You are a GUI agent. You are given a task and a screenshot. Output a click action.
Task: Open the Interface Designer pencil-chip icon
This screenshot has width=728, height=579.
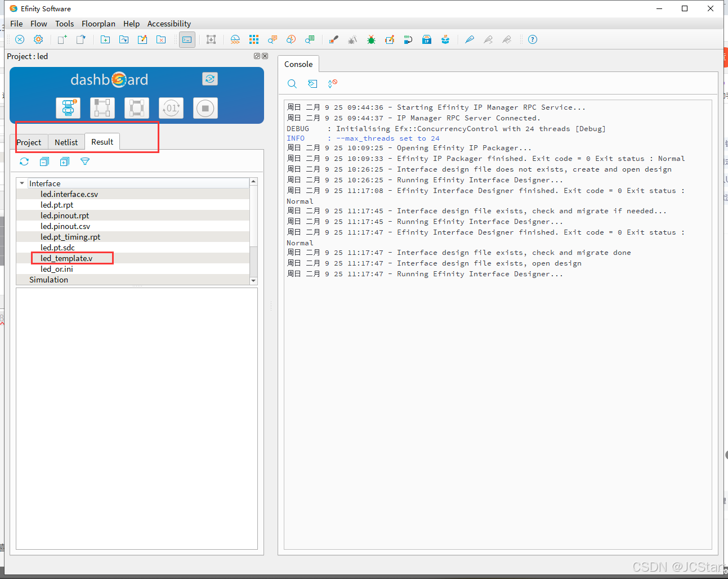point(390,39)
